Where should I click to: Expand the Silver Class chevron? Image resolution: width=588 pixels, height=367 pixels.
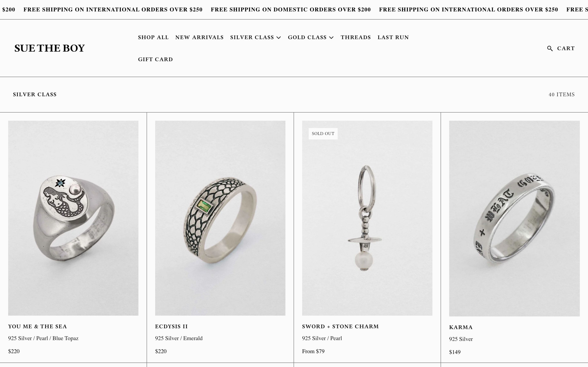pos(279,38)
